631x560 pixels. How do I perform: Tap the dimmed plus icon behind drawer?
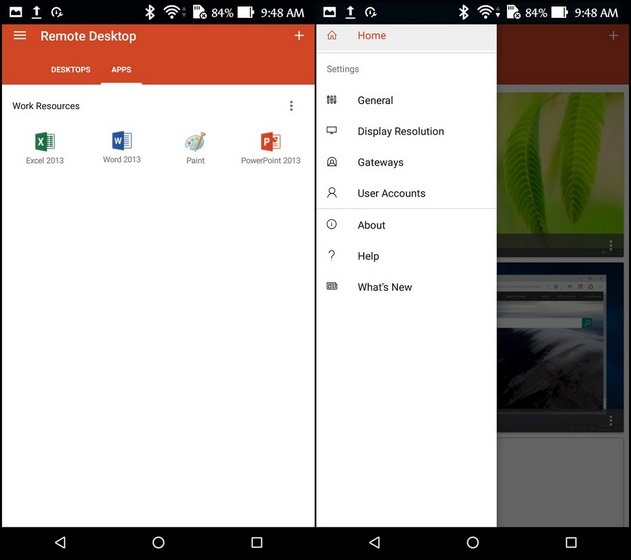pos(613,35)
